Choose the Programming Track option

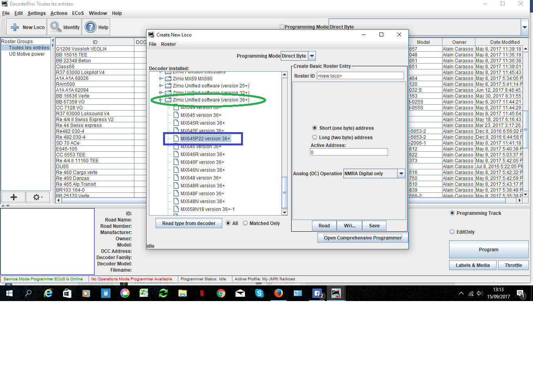click(452, 213)
